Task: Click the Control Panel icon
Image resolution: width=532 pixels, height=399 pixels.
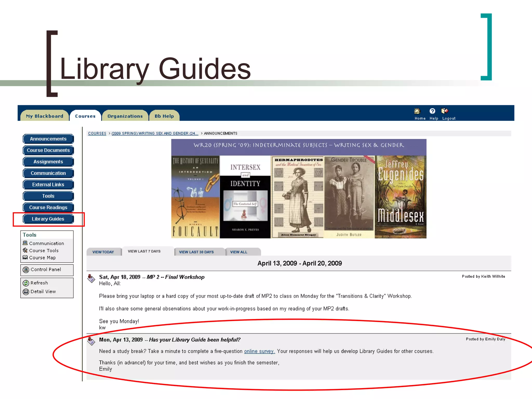Action: point(26,270)
